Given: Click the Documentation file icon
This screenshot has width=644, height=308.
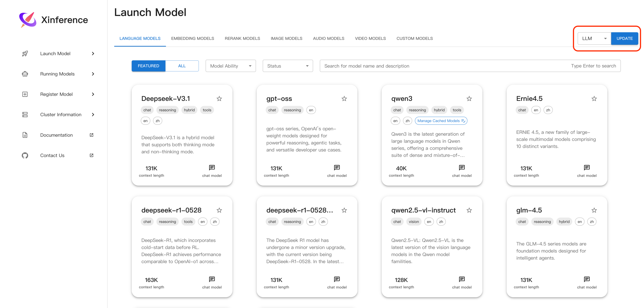Looking at the screenshot, I should [x=25, y=135].
